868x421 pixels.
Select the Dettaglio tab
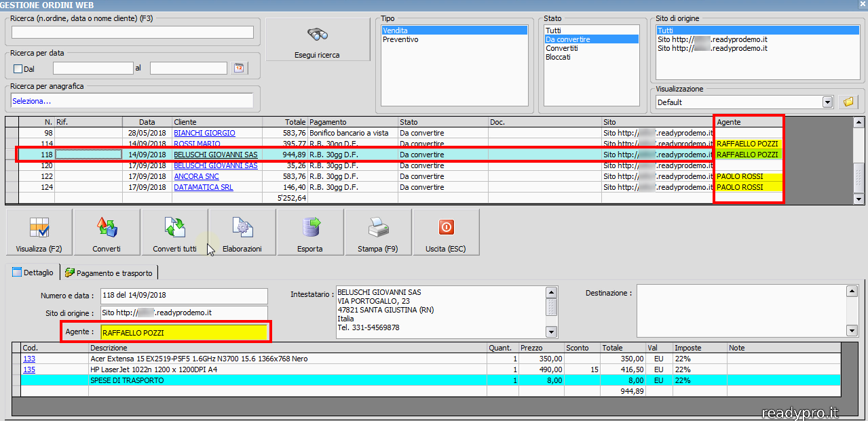[33, 273]
